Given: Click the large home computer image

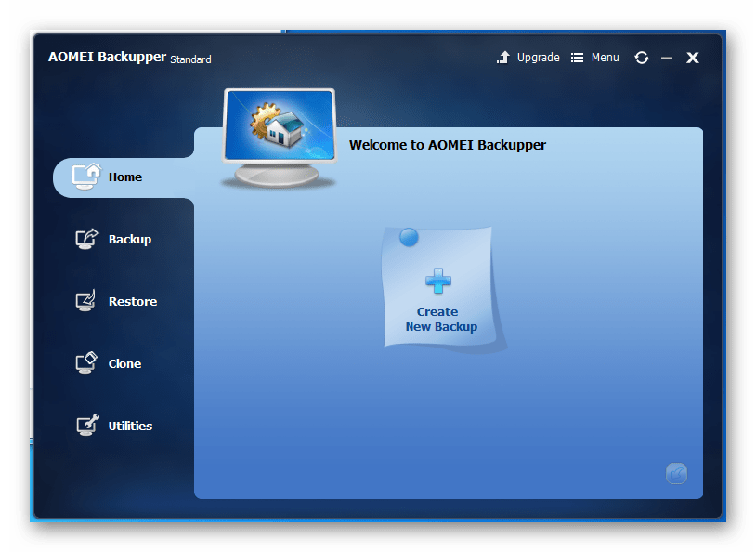Looking at the screenshot, I should (279, 135).
